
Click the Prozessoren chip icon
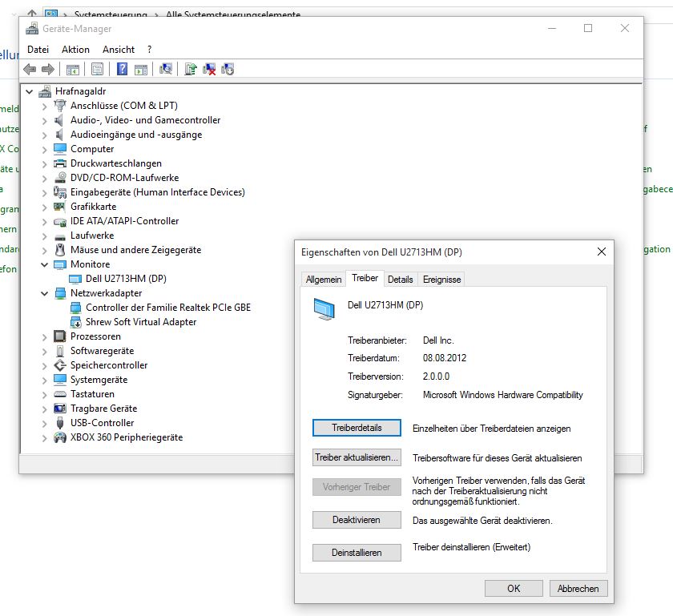tap(59, 336)
